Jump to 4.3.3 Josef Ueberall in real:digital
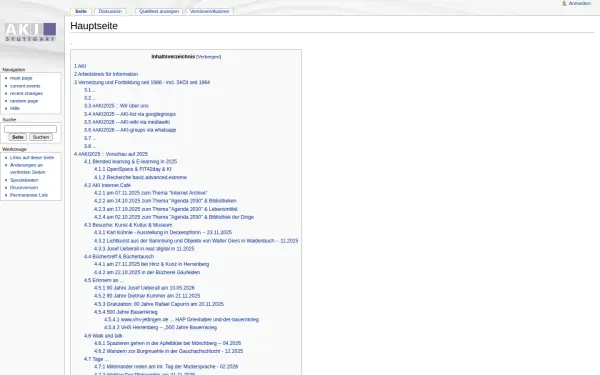The height and width of the screenshot is (375, 600). (x=144, y=249)
